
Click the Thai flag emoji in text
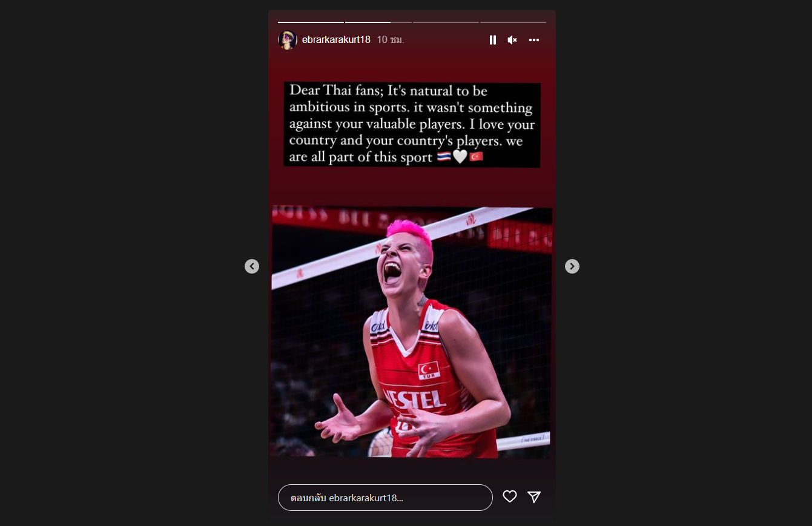[x=444, y=157]
